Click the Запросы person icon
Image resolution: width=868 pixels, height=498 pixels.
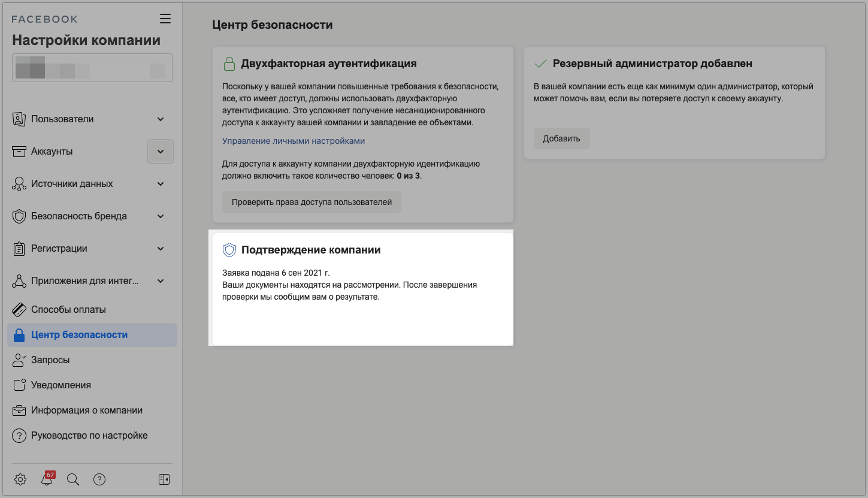(19, 360)
